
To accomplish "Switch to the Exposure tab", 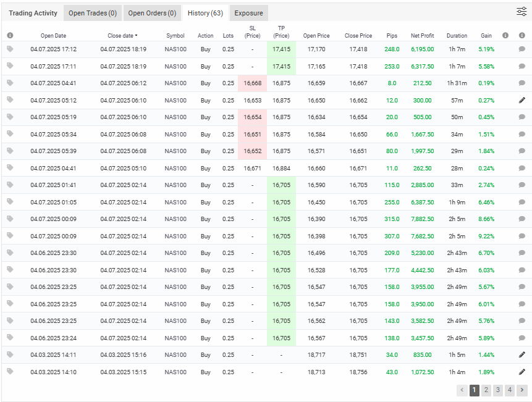I will coord(248,13).
